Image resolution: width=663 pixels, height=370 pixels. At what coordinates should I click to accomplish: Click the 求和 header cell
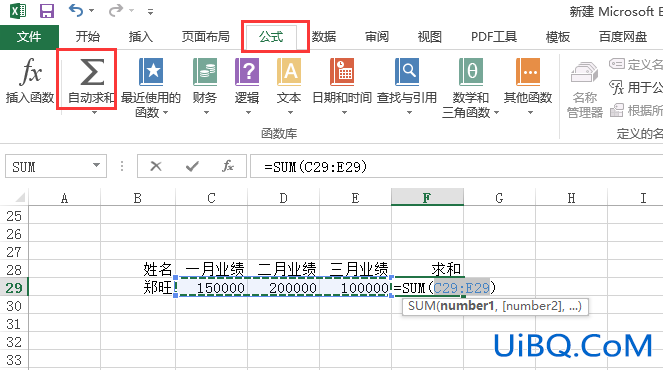click(427, 269)
